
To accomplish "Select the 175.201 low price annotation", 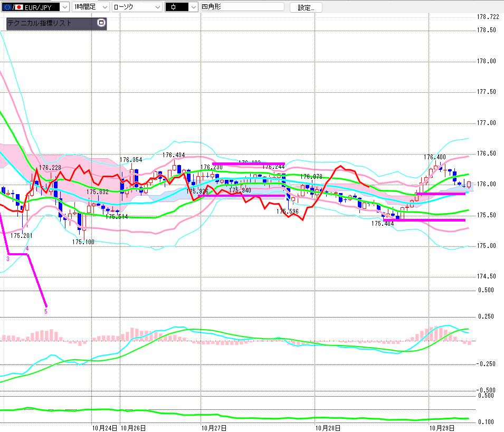I will click(x=22, y=235).
